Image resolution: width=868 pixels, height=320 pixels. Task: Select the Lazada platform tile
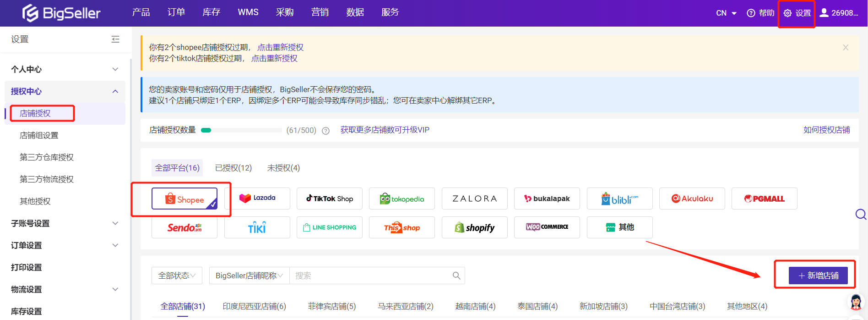tap(257, 199)
